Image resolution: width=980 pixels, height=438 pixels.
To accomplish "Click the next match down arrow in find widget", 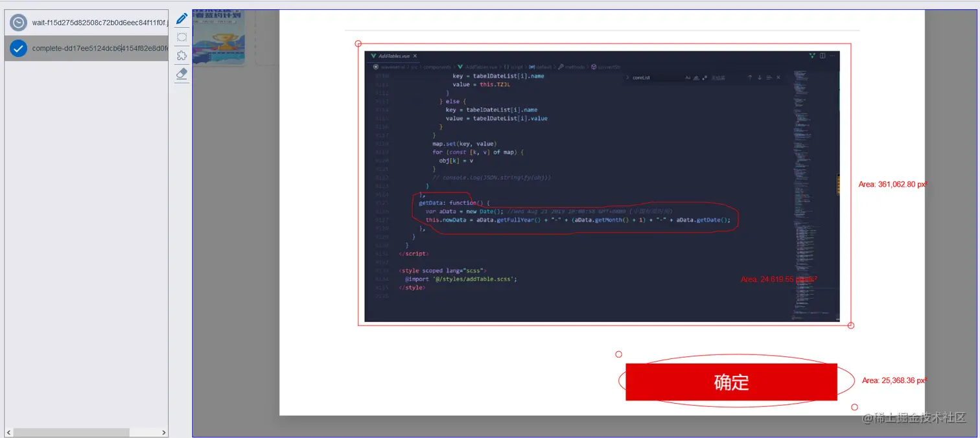I will [x=760, y=77].
